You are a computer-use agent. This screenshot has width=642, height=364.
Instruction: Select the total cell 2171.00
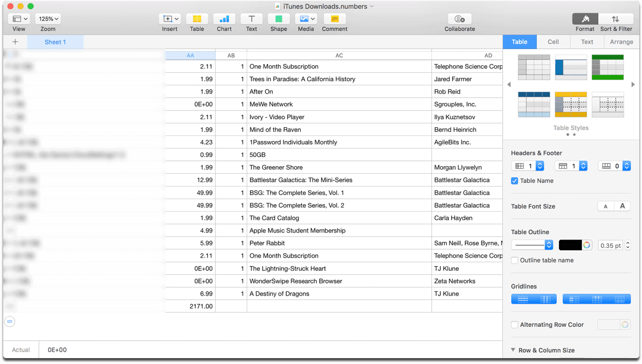(190, 306)
